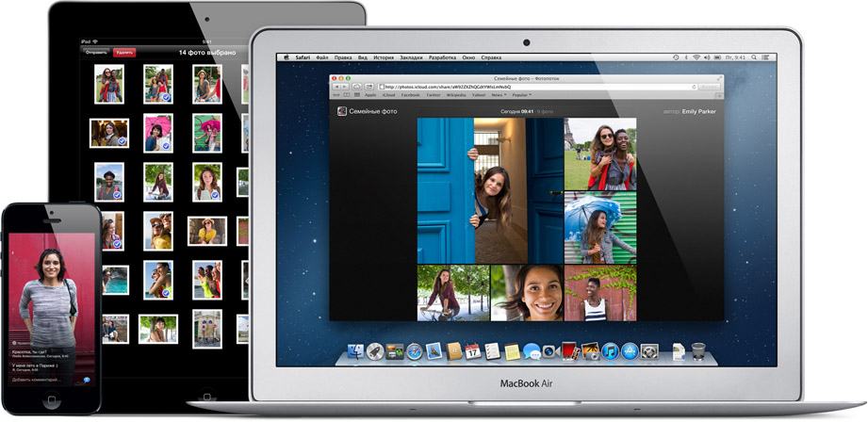Open the История menu
The height and width of the screenshot is (422, 868).
[383, 58]
